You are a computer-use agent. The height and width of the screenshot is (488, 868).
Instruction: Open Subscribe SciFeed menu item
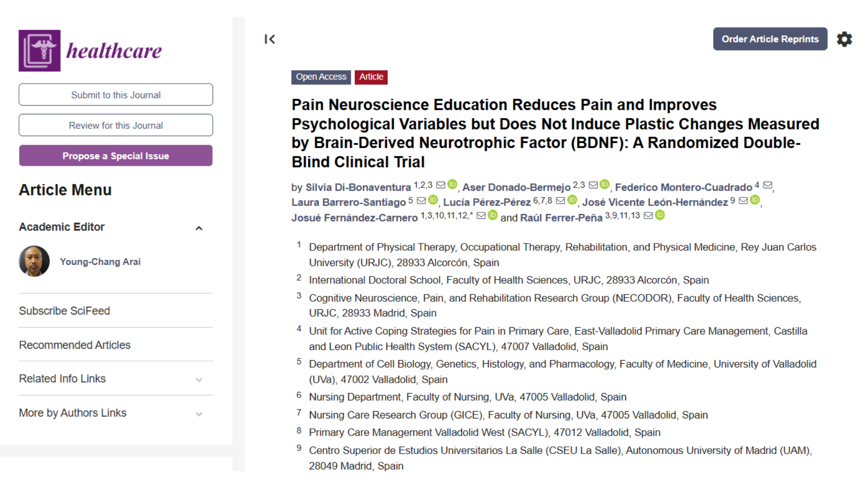65,311
